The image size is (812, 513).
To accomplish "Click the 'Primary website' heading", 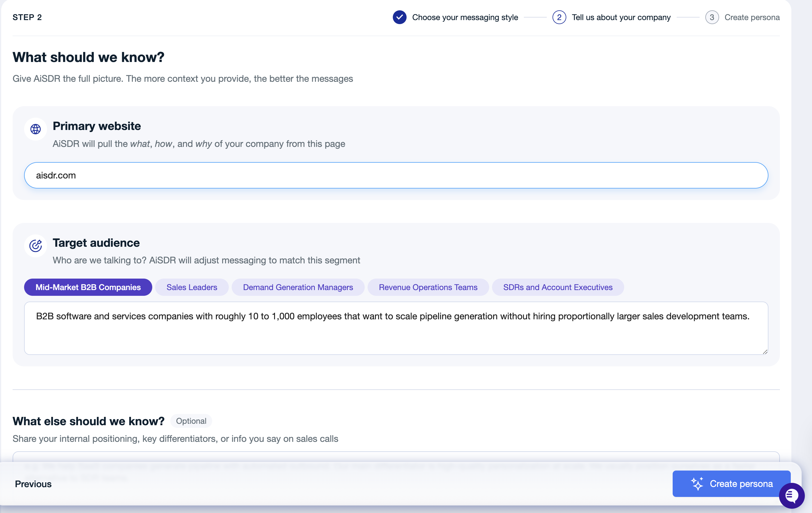I will pyautogui.click(x=97, y=126).
